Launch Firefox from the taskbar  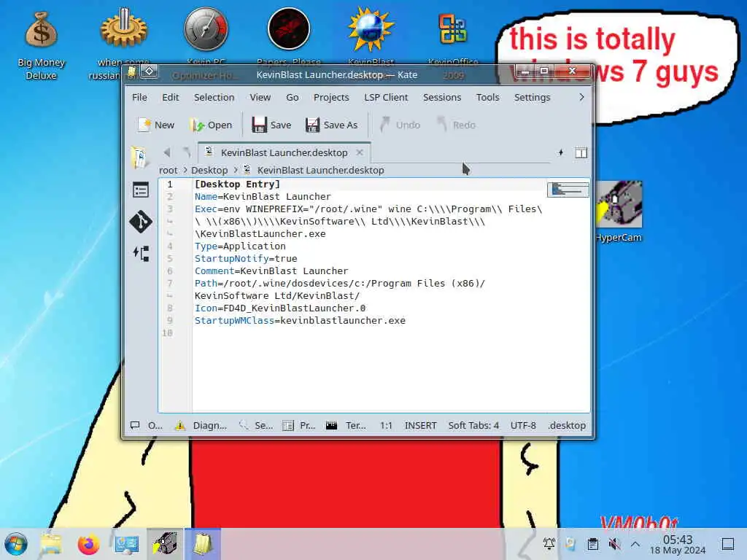point(88,545)
